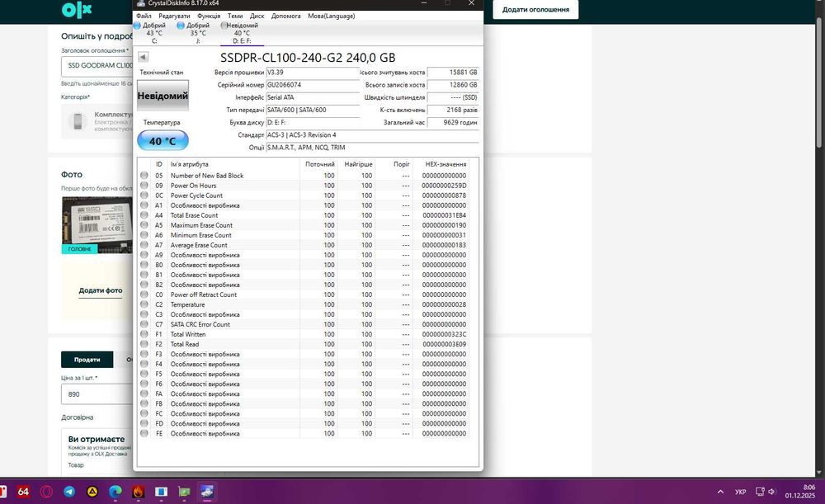The height and width of the screenshot is (504, 825).
Task: Click status circle for SATA CRC Error Count
Action: coord(144,324)
